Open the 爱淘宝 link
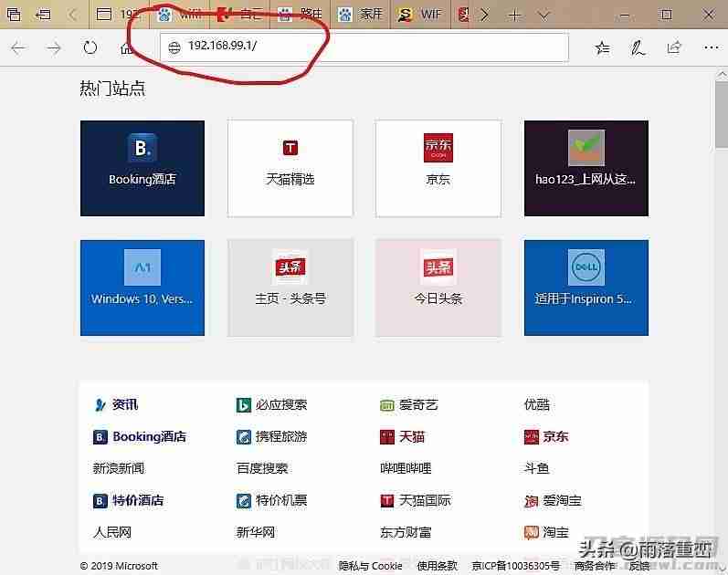 (x=563, y=501)
